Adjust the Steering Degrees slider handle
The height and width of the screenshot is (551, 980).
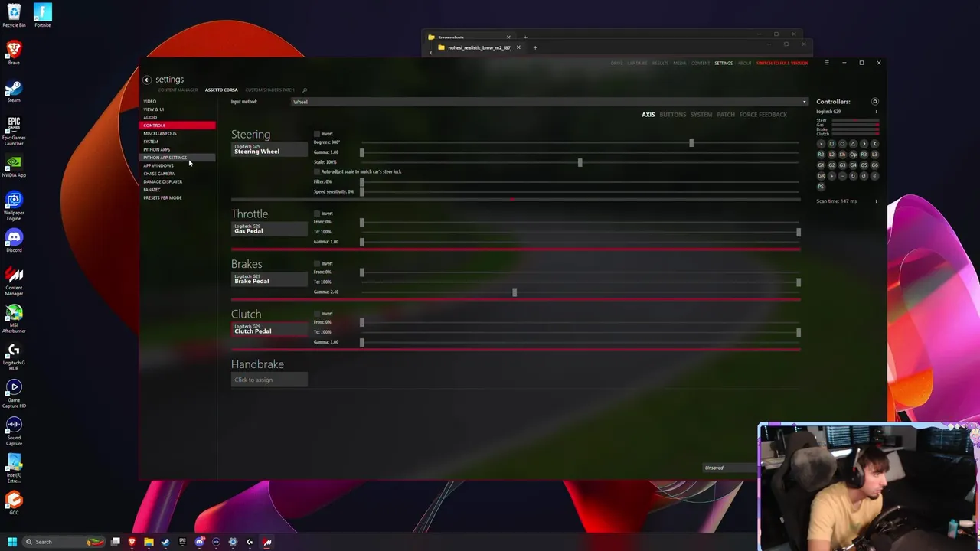tap(691, 142)
